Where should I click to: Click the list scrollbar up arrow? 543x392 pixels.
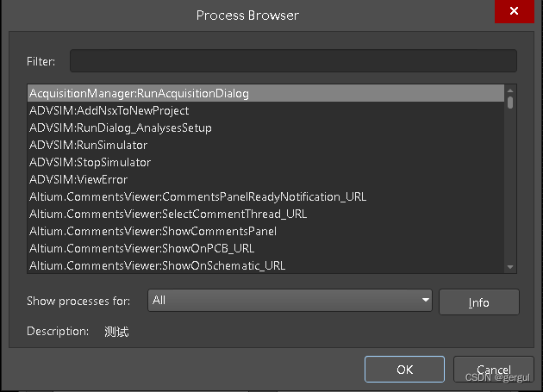(510, 90)
